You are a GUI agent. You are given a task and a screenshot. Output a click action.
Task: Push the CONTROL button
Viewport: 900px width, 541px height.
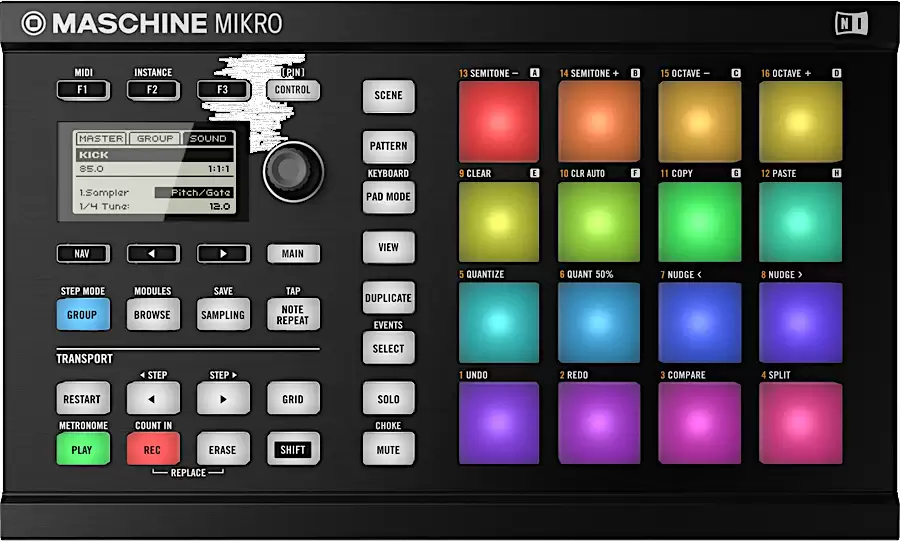point(293,90)
